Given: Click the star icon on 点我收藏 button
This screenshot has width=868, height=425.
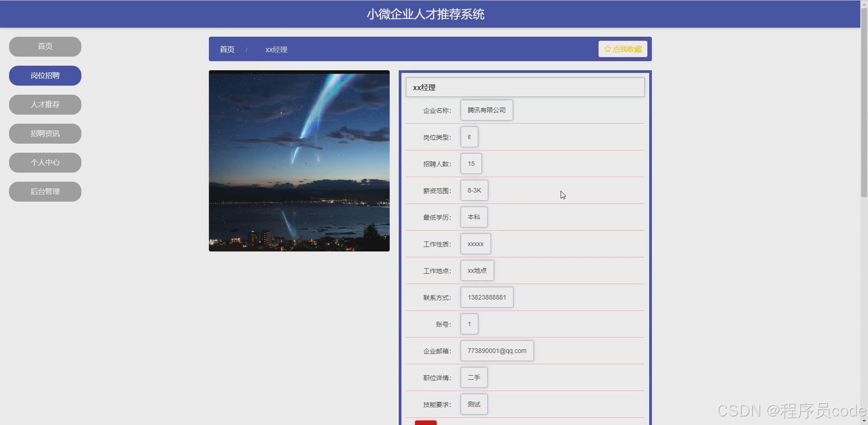Looking at the screenshot, I should click(607, 49).
